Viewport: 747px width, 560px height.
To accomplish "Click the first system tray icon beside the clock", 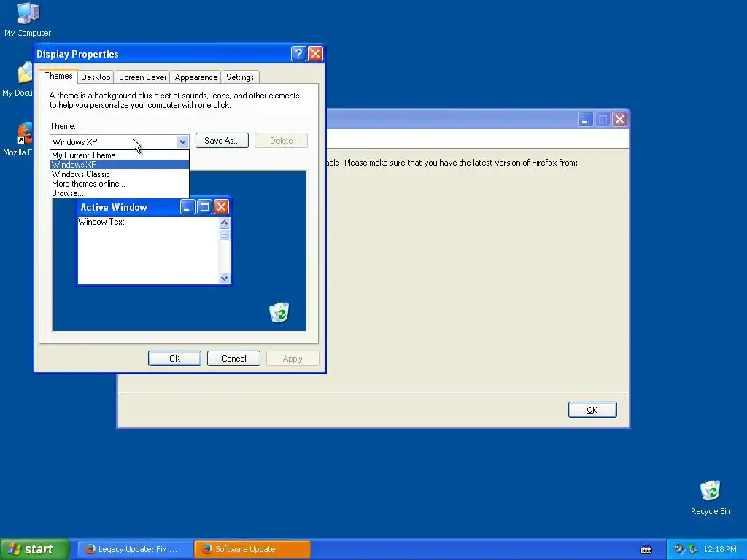I will (678, 549).
